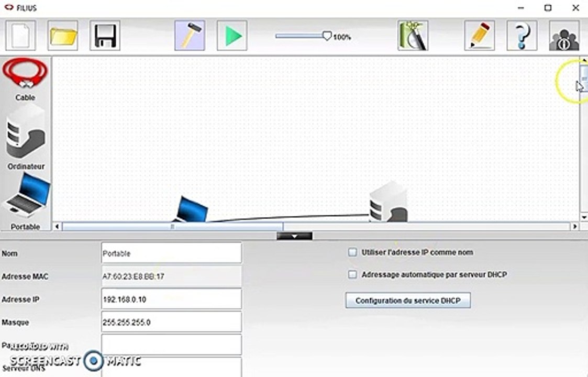Select the laptop device on the canvas
This screenshot has width=588, height=377.
(191, 209)
